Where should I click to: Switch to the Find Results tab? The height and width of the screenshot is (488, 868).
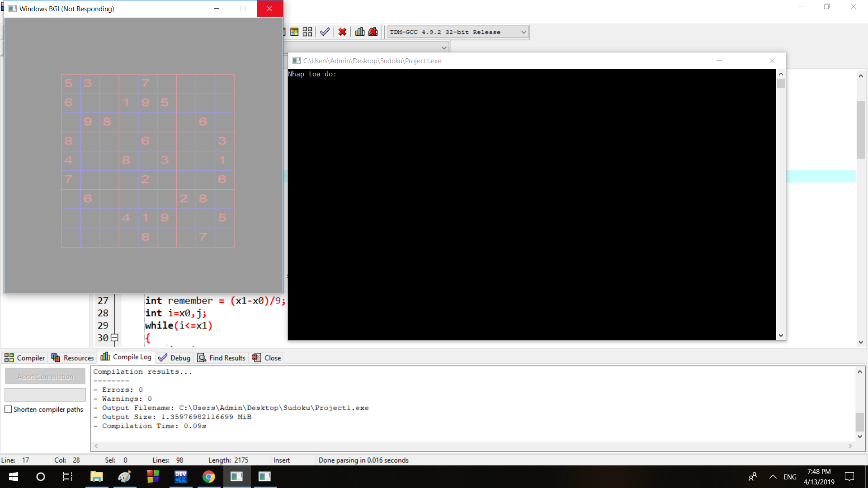point(222,358)
